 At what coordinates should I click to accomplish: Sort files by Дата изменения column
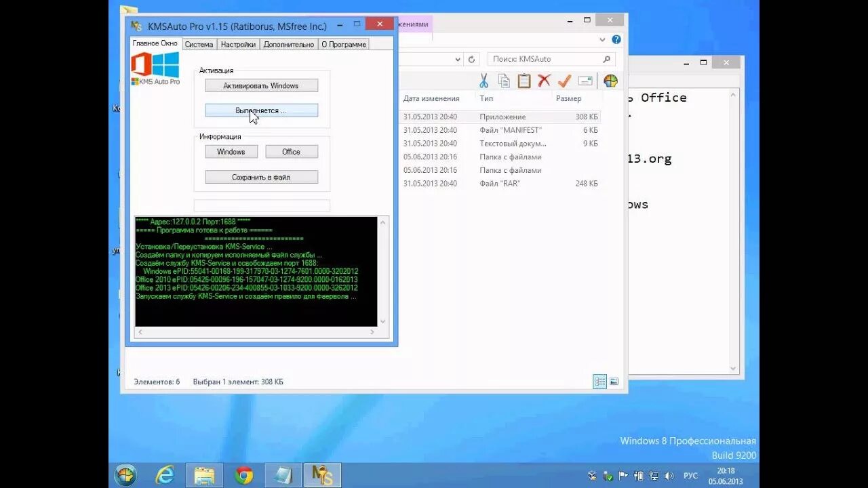(x=431, y=98)
